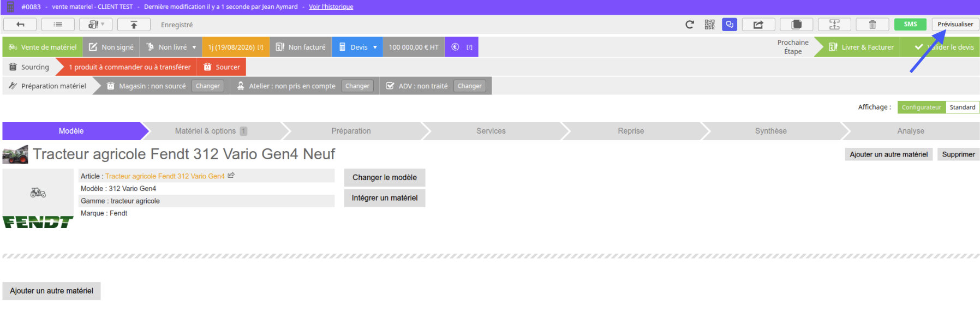Open the QR code icon
This screenshot has width=980, height=312.
(709, 25)
